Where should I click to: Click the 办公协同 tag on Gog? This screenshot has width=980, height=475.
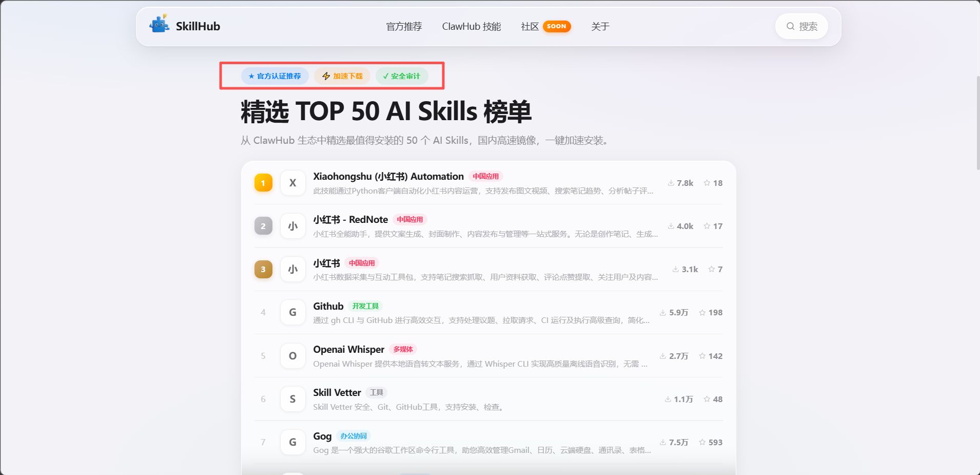coord(354,436)
